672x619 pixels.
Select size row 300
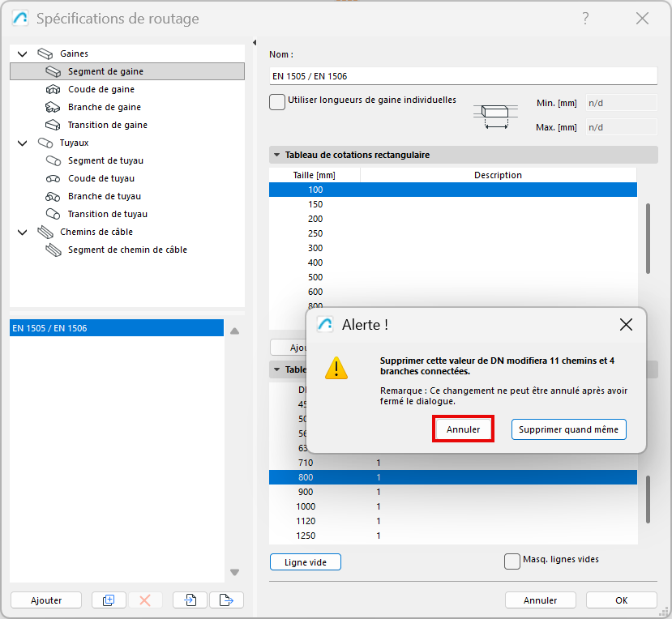pos(453,248)
